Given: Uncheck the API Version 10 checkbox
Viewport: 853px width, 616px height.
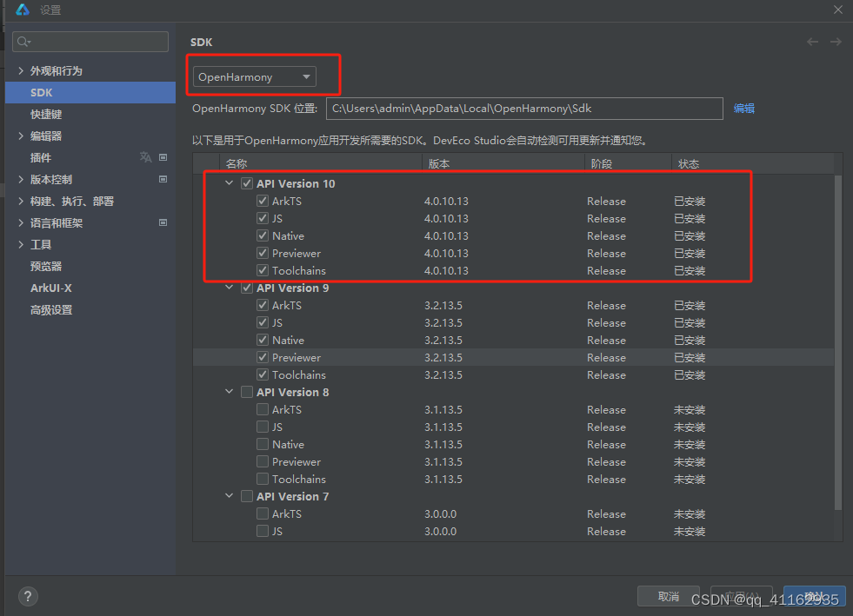Looking at the screenshot, I should click(247, 183).
